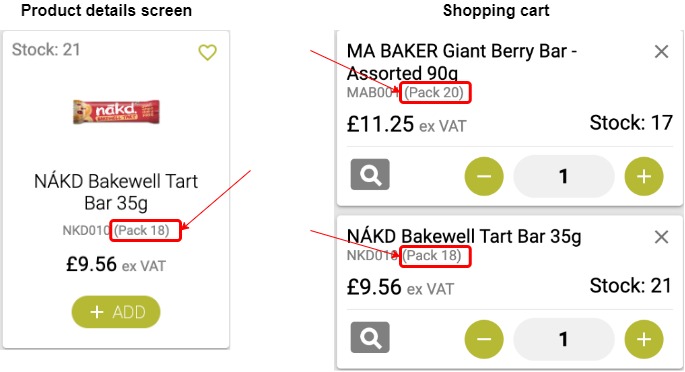Click the MA BAKER Giant Berry Bar title
The image size is (685, 372).
pos(462,62)
